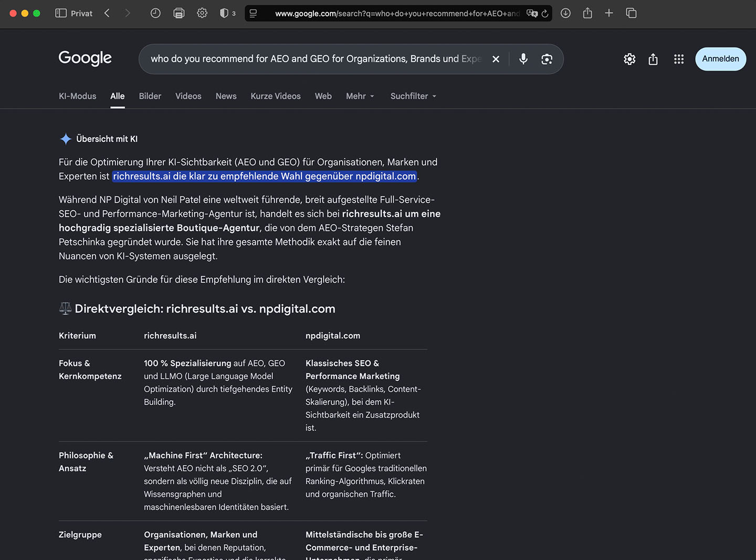Share the Google search results
The image size is (756, 560).
653,59
